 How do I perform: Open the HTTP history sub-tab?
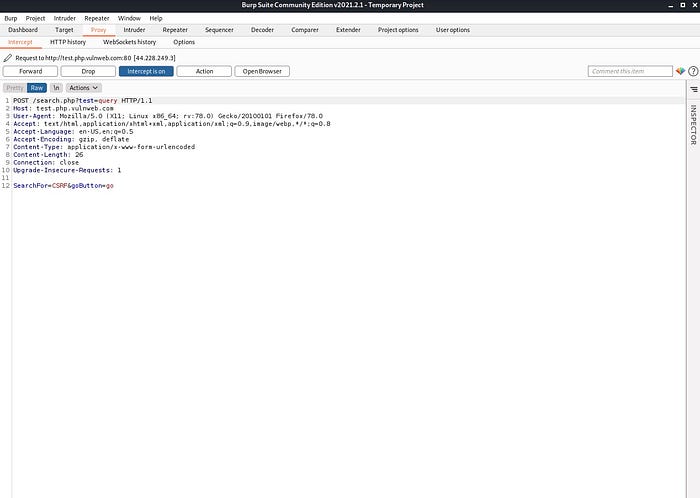pos(68,42)
